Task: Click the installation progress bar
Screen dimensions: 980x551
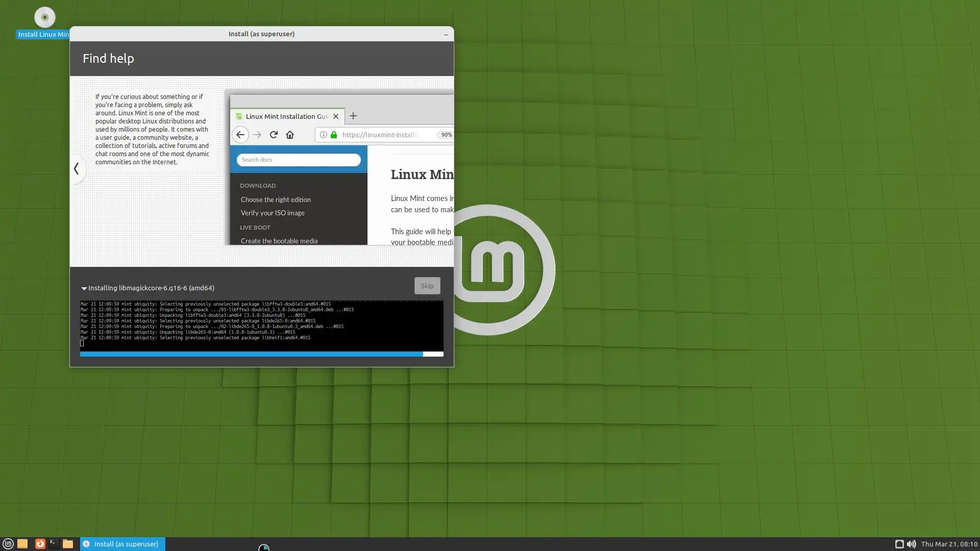Action: 261,354
